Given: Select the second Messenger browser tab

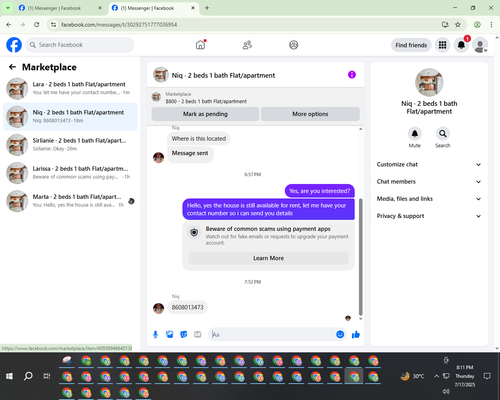Looking at the screenshot, I should [x=153, y=8].
